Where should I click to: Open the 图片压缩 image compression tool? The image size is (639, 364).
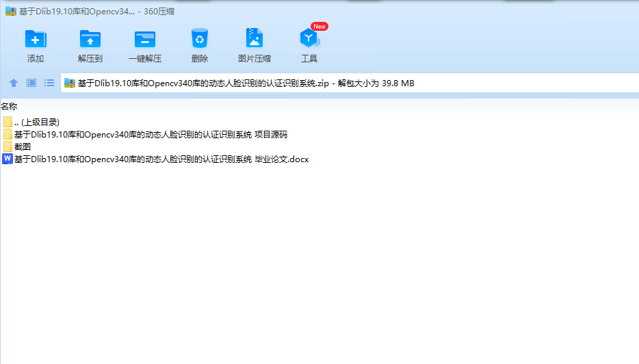pyautogui.click(x=255, y=38)
